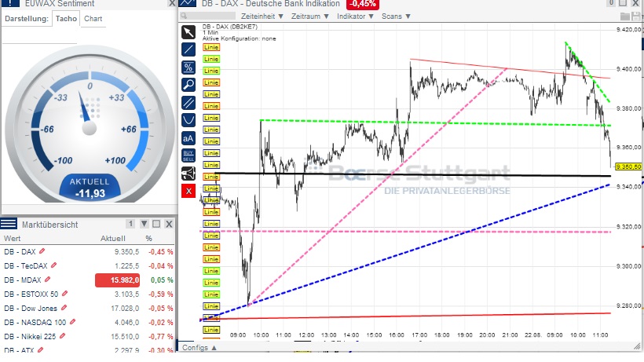Viewport: 644px width, 362px height.
Task: Click the edit pencil next to DB - ESTOXX 50
Action: click(64, 294)
